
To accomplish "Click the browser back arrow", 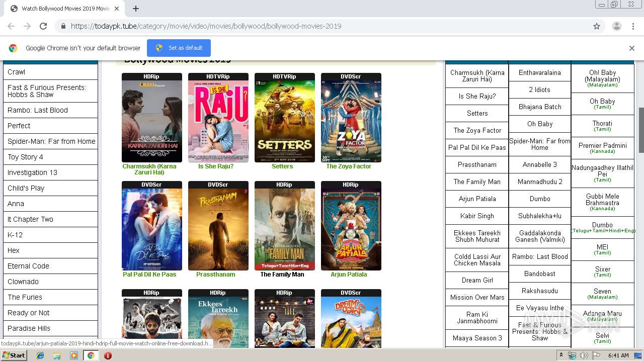I will [x=11, y=26].
